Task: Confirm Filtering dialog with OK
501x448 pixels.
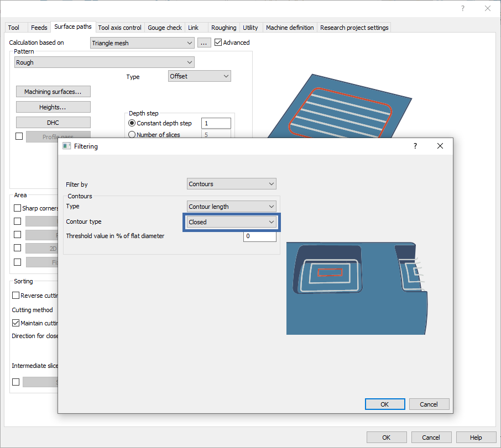Action: point(385,404)
